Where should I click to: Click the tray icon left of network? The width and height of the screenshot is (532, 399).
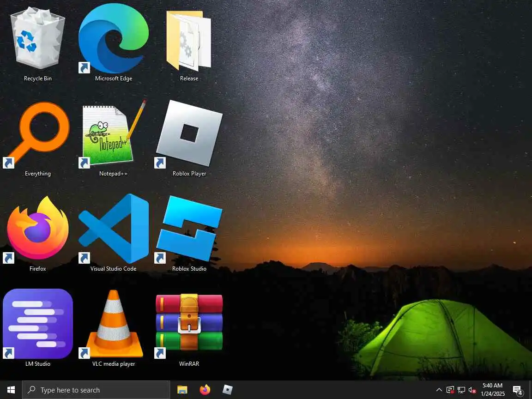pos(450,390)
